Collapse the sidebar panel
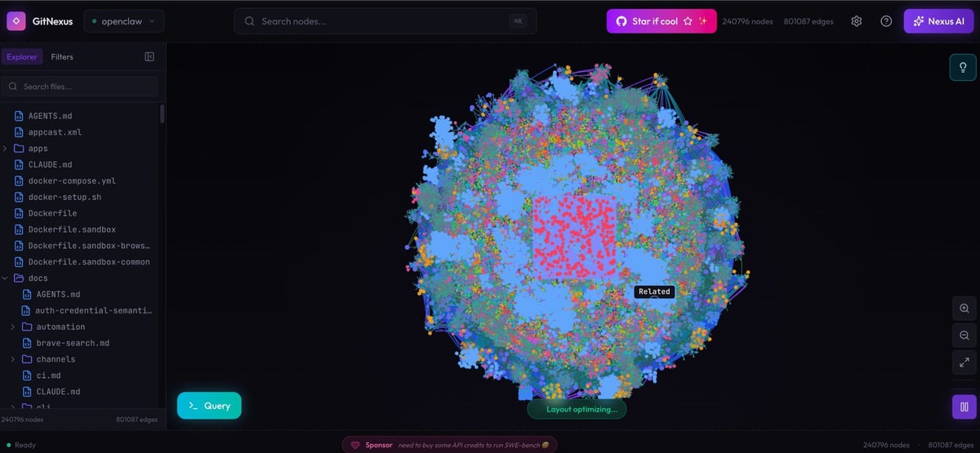The height and width of the screenshot is (453, 980). pos(149,57)
